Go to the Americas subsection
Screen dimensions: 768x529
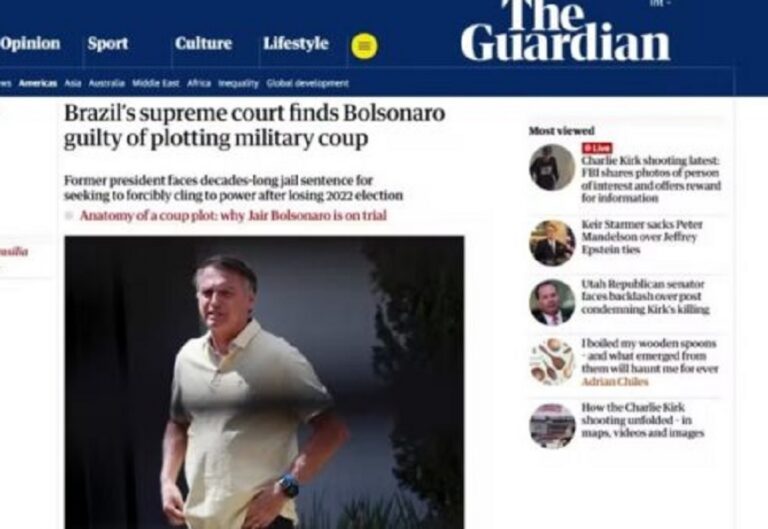(x=38, y=83)
